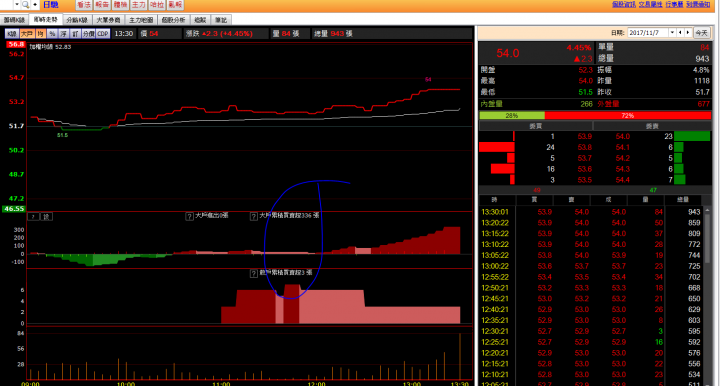Open the 行事曆 link at top right

674,4
